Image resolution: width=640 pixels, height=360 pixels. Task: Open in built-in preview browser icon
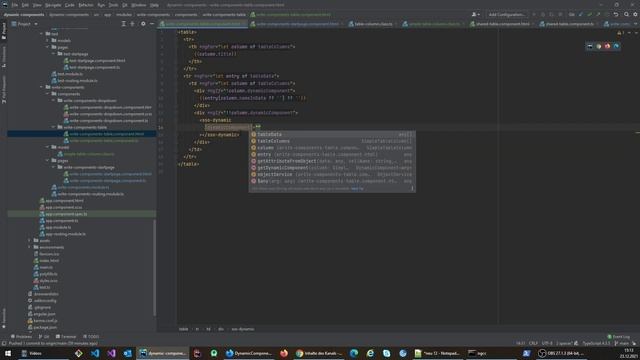590,47
